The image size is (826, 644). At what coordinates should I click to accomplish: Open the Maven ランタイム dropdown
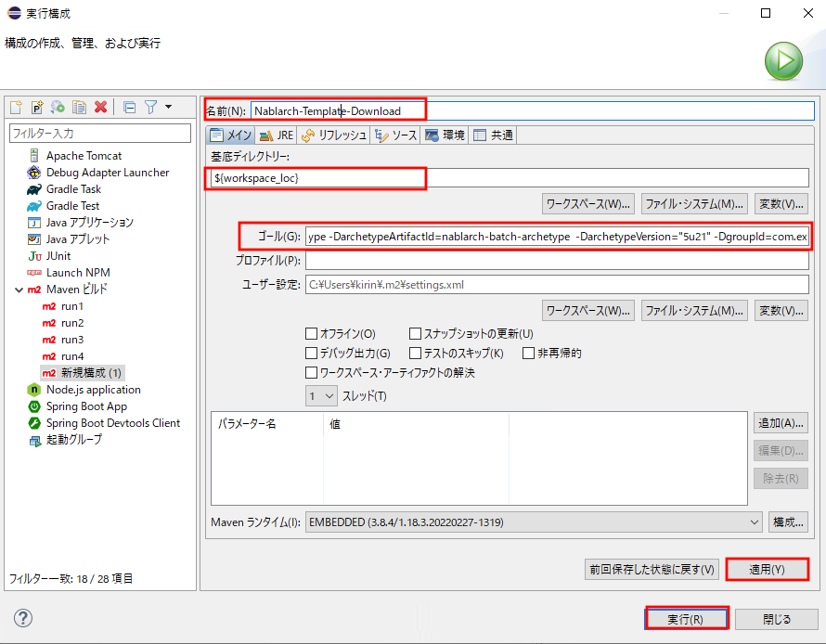click(x=755, y=522)
